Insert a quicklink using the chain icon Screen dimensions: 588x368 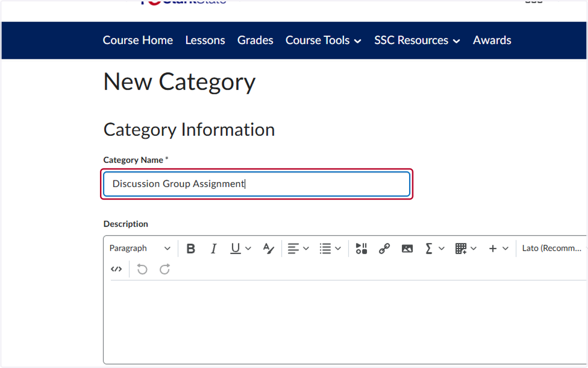384,249
